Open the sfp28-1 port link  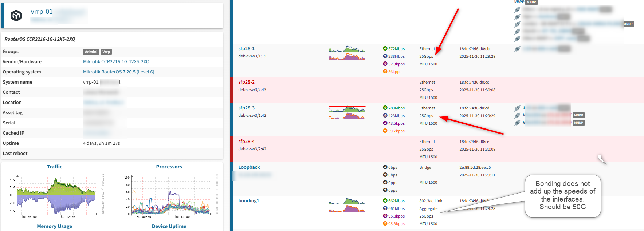tap(246, 49)
